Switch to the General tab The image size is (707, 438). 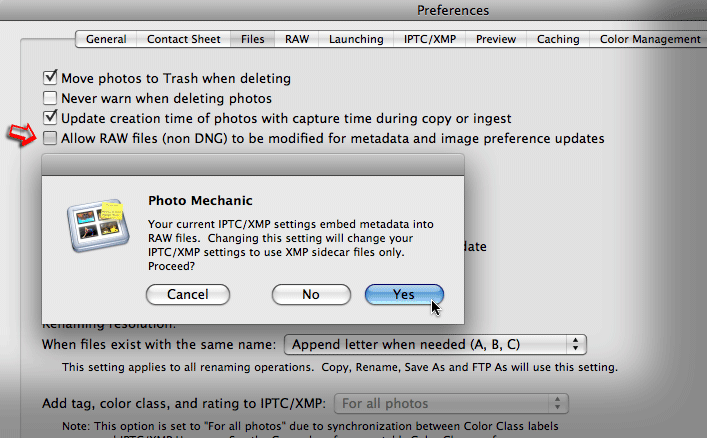(106, 39)
